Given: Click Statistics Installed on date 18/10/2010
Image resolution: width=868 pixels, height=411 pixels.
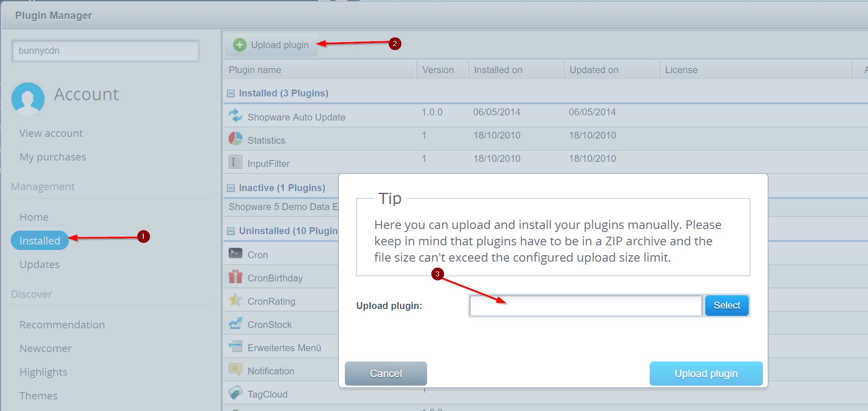Looking at the screenshot, I should tap(497, 135).
